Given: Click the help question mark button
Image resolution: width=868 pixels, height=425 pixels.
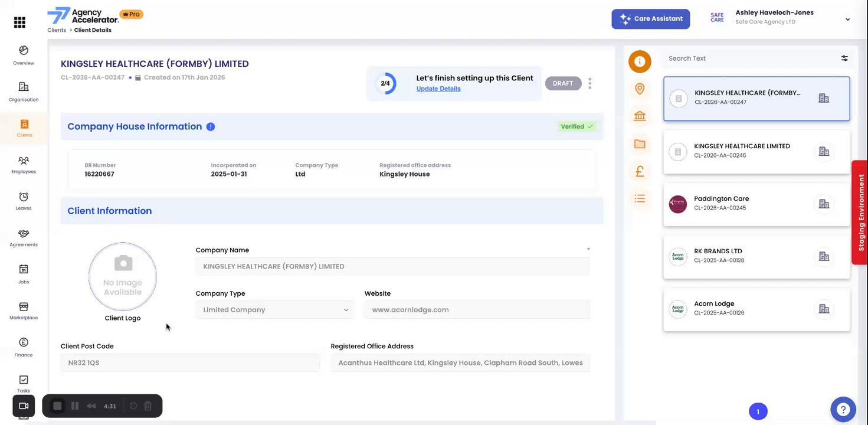Looking at the screenshot, I should coord(843,409).
